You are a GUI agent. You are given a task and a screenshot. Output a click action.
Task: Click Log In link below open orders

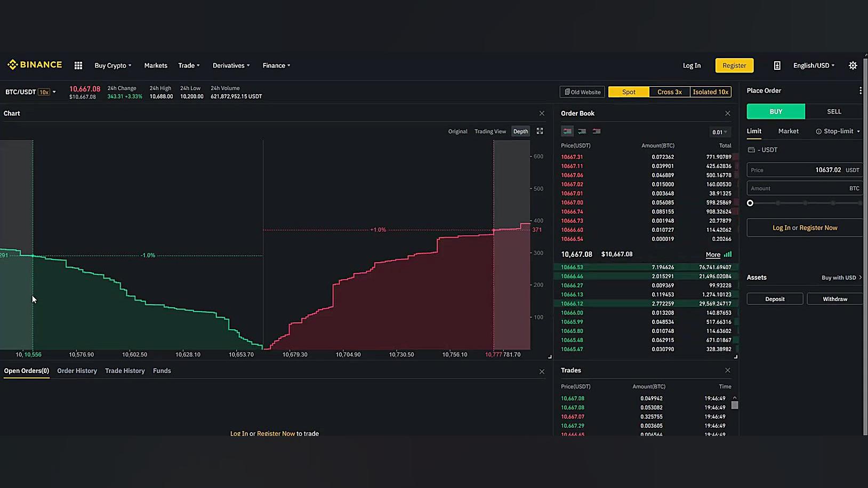click(239, 434)
